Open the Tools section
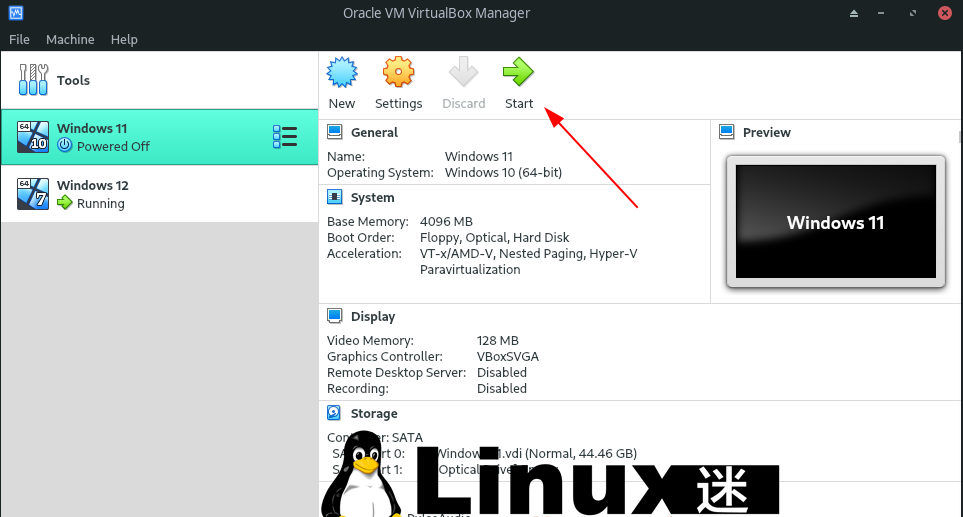 coord(159,80)
